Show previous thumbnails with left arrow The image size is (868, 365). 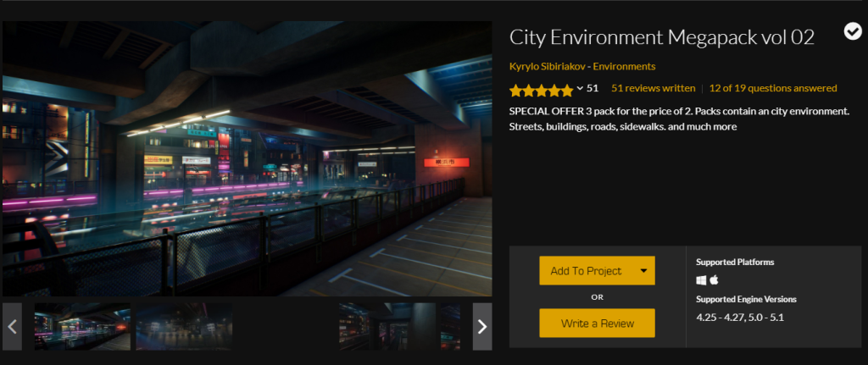pyautogui.click(x=12, y=326)
